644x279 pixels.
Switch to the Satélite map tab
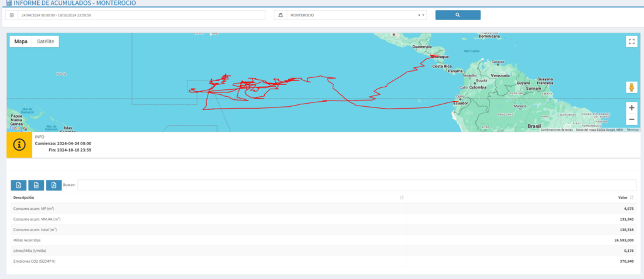coord(46,41)
